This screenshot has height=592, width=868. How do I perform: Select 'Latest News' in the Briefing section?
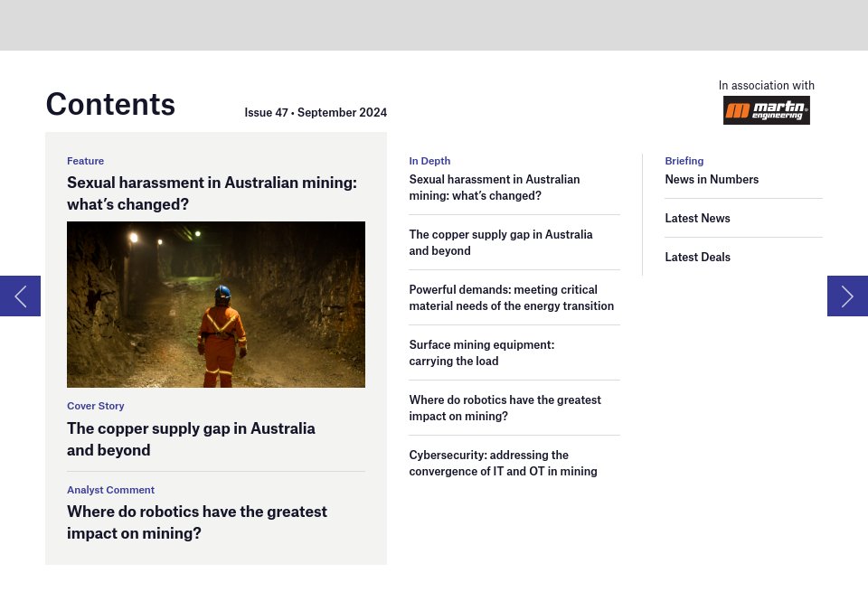pyautogui.click(x=697, y=218)
